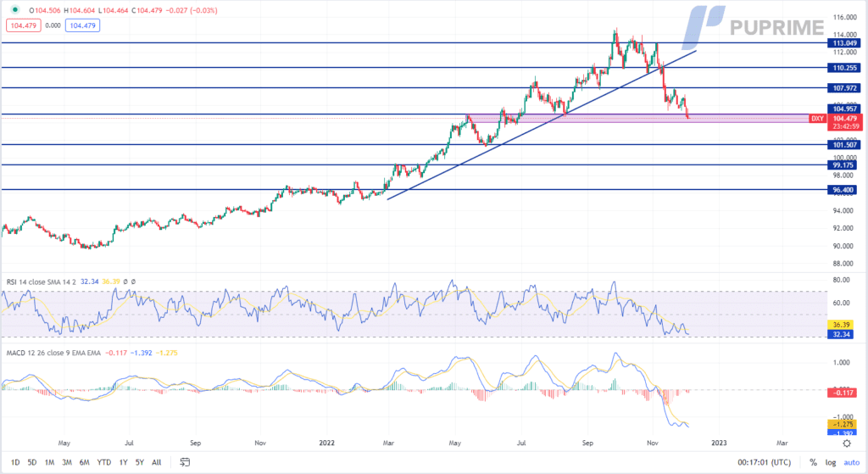
Task: Click the 107.972 price level label
Action: point(844,88)
